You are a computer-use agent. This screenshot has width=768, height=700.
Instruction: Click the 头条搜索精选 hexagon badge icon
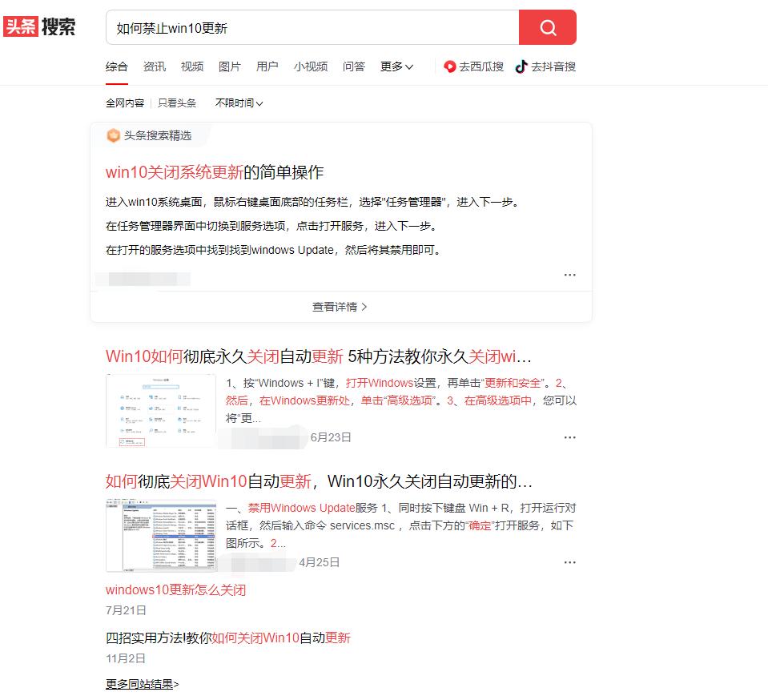click(113, 135)
